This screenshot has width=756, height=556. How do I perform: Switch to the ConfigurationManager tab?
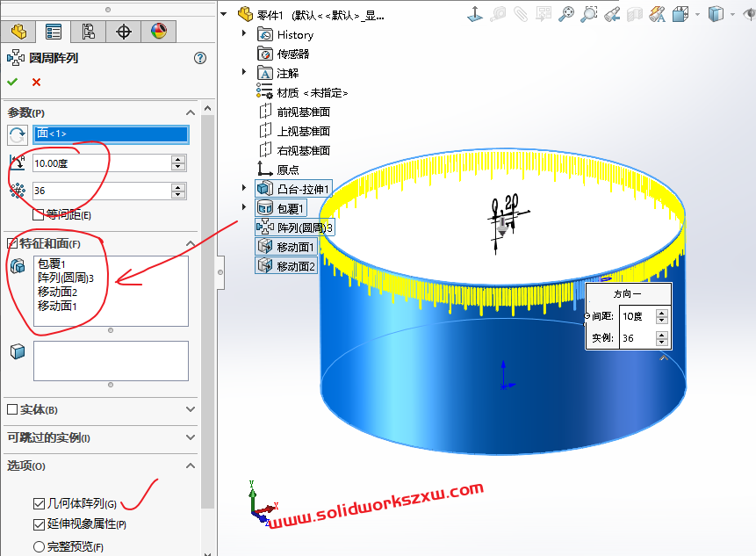click(x=88, y=32)
